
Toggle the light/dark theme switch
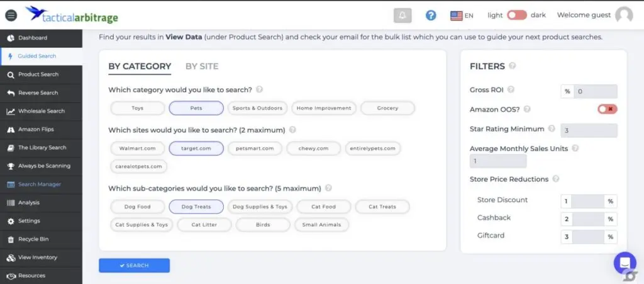517,15
